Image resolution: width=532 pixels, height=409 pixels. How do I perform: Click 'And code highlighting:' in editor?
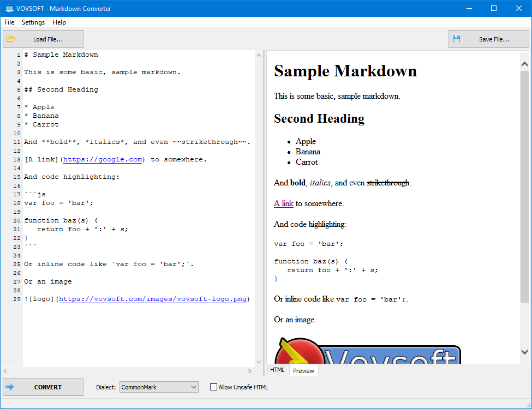point(71,177)
